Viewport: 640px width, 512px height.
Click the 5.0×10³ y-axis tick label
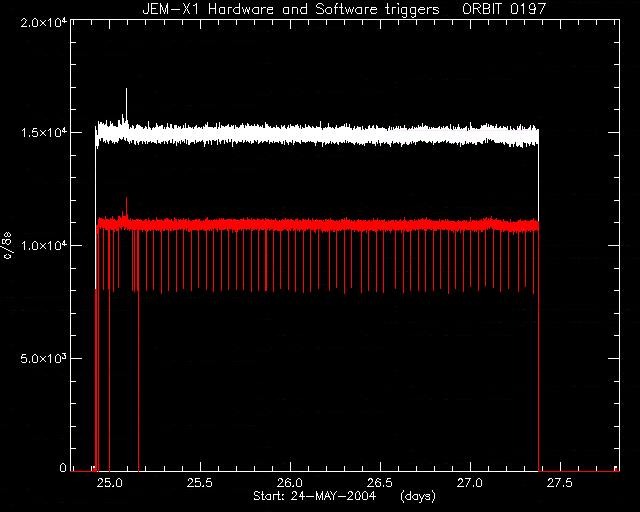(x=44, y=358)
